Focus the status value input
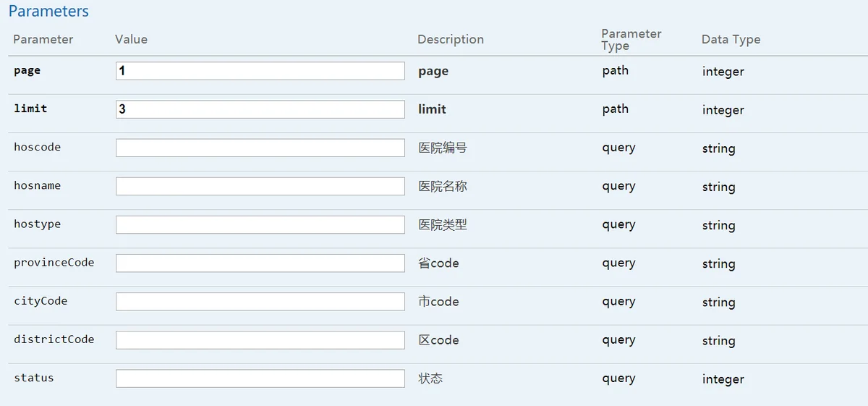The image size is (868, 406). tap(260, 378)
